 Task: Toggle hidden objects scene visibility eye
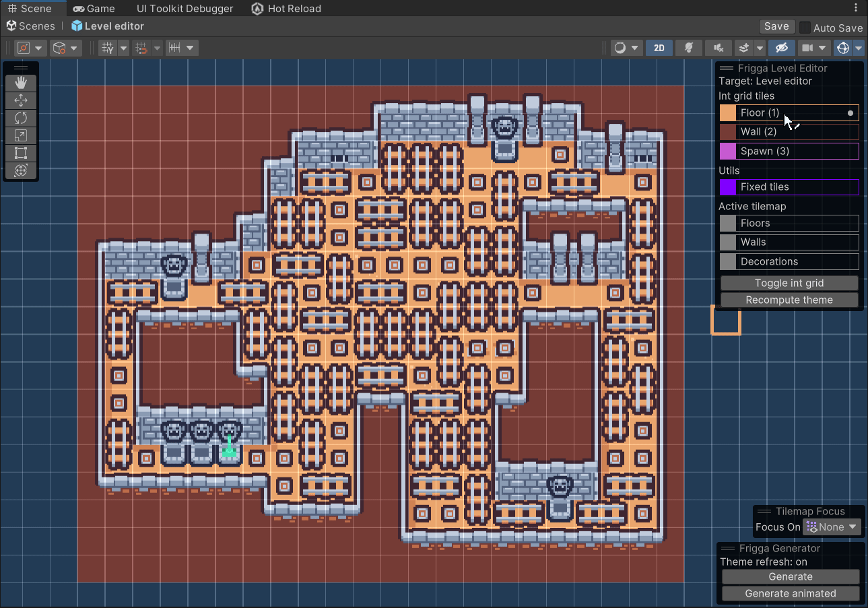[x=781, y=48]
